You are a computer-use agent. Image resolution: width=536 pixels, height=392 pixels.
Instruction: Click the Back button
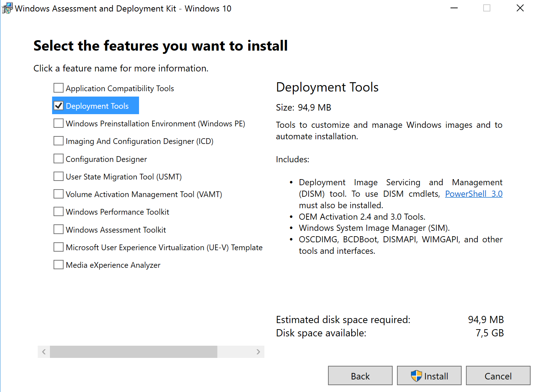360,375
